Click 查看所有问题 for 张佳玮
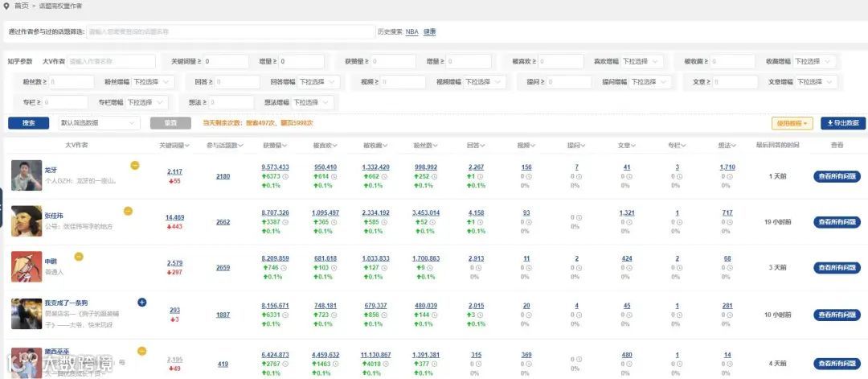 (x=837, y=221)
